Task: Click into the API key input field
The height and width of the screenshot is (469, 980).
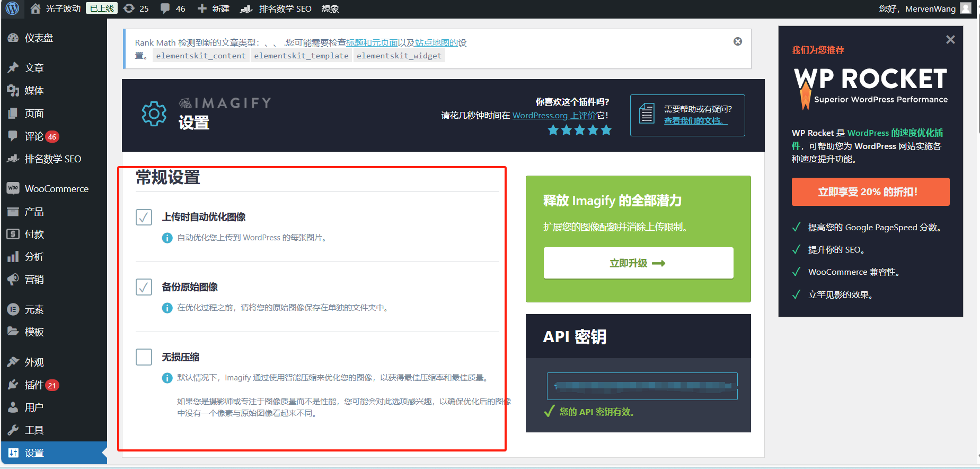Action: (x=642, y=386)
